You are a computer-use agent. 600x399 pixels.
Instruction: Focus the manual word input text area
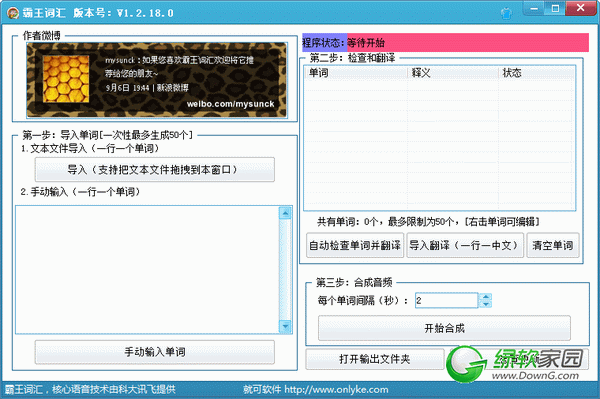point(147,270)
